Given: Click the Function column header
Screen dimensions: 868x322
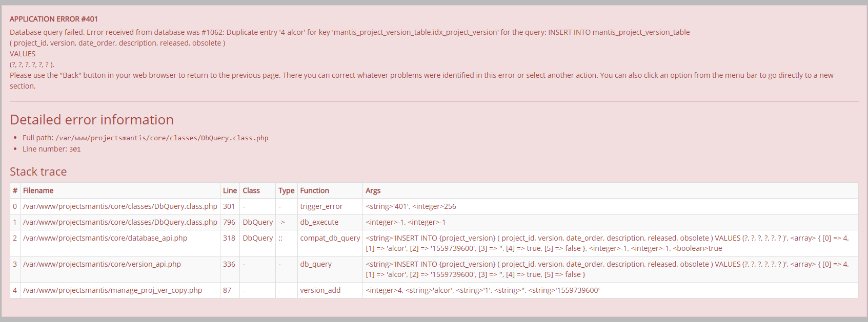Looking at the screenshot, I should [x=314, y=190].
